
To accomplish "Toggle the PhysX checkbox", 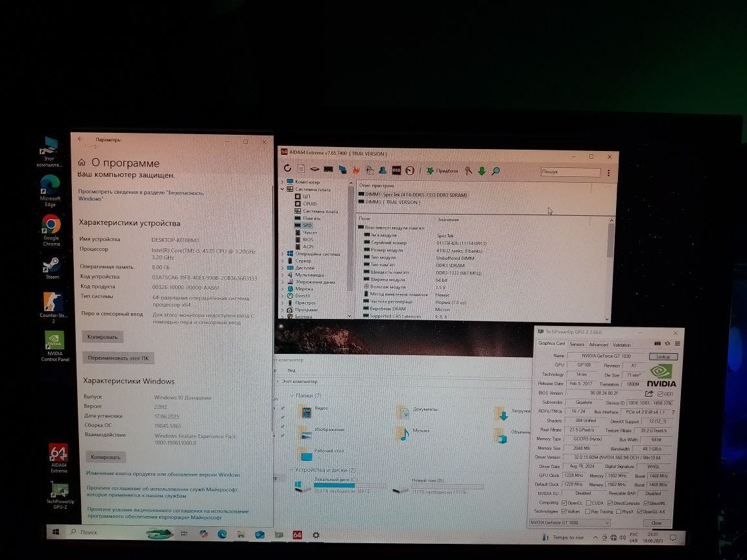I will (x=619, y=511).
